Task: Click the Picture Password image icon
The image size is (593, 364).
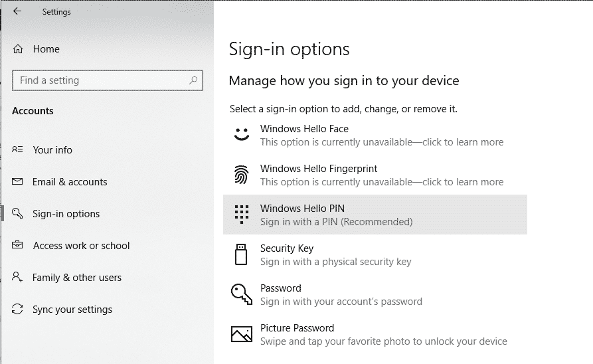Action: pyautogui.click(x=241, y=334)
